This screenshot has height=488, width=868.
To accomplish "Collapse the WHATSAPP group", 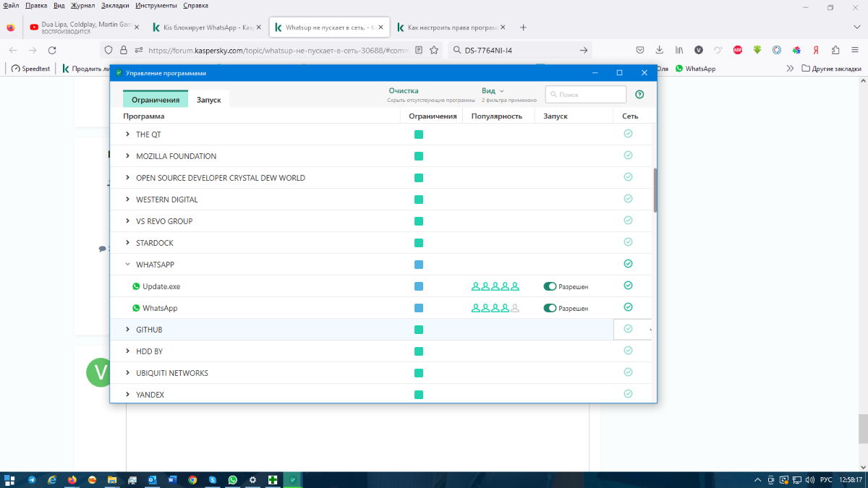I will click(x=128, y=265).
